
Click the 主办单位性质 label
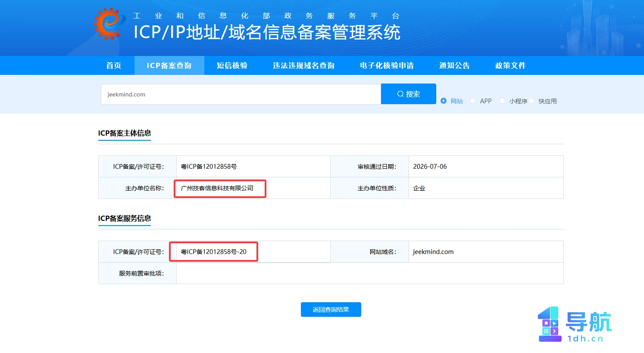point(377,188)
